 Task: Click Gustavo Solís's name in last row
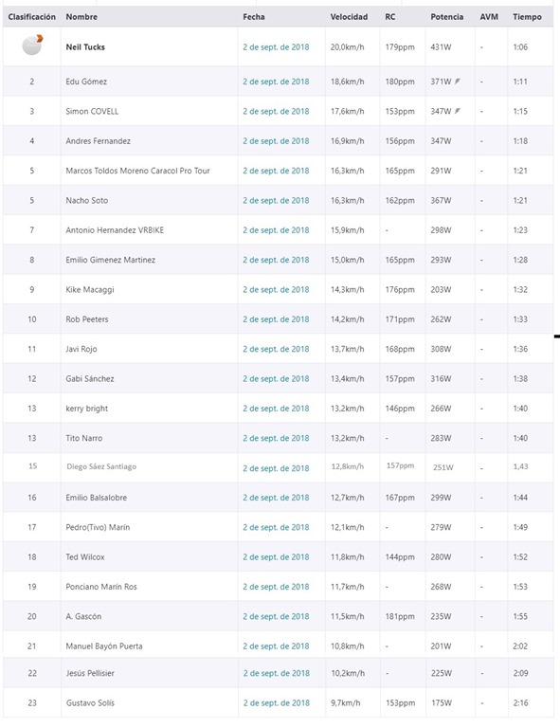(90, 702)
